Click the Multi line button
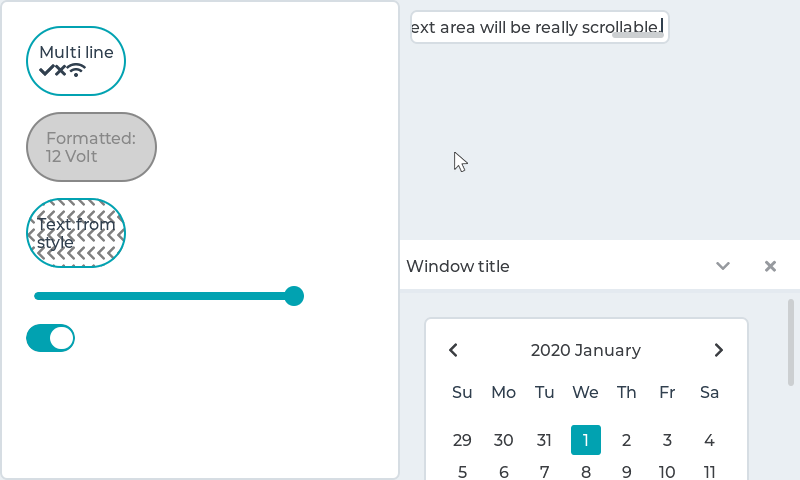800x480 pixels. 76,61
